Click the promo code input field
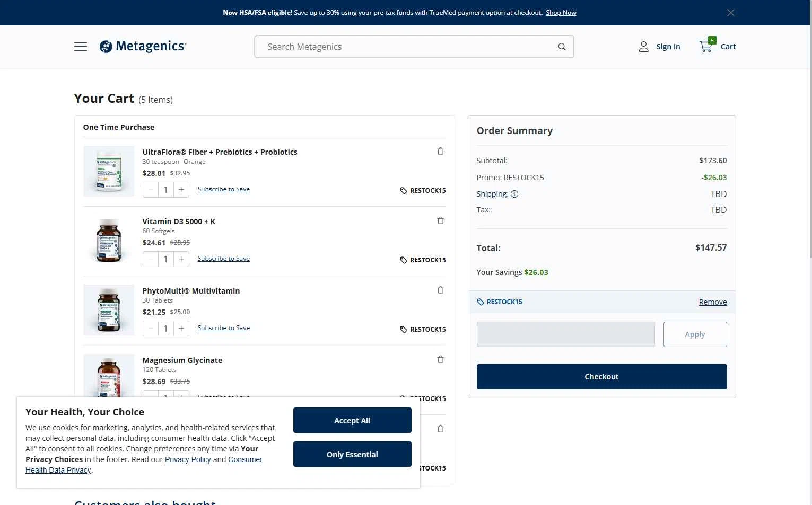Image resolution: width=812 pixels, height=505 pixels. coord(565,334)
